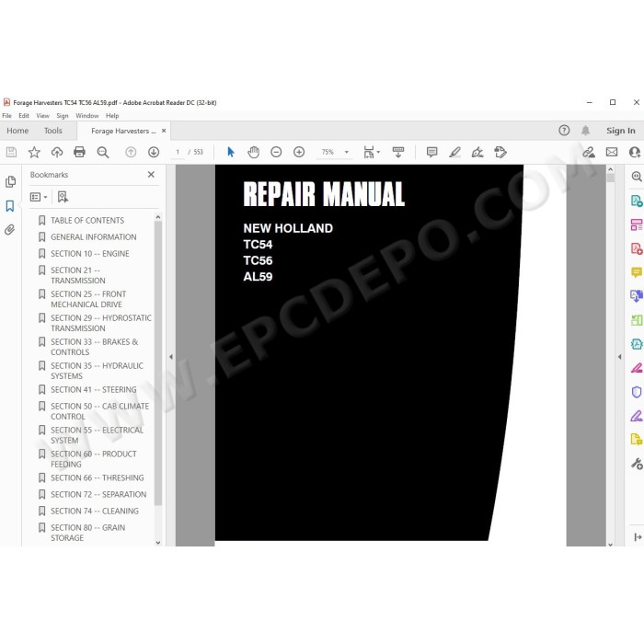Open the Help menu
The height and width of the screenshot is (644, 644).
112,116
